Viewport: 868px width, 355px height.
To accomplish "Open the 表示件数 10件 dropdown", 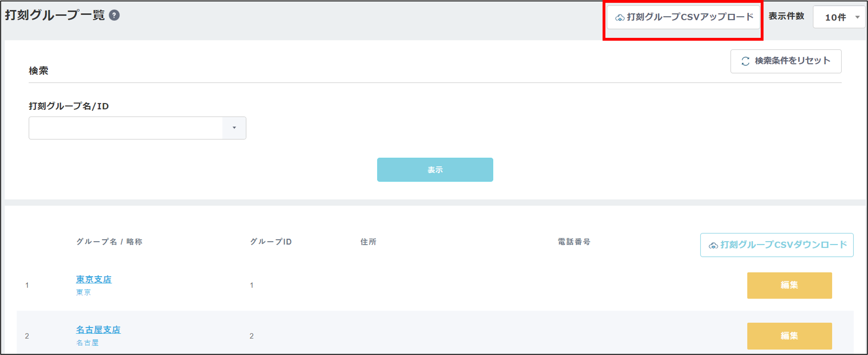I will [839, 17].
